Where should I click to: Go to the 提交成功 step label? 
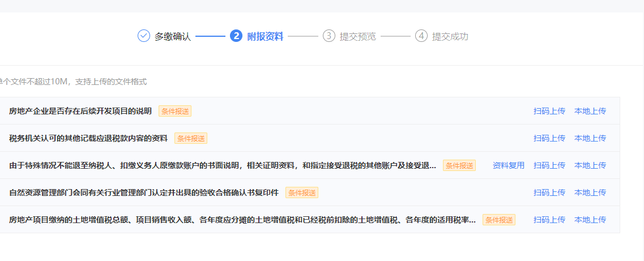point(450,37)
